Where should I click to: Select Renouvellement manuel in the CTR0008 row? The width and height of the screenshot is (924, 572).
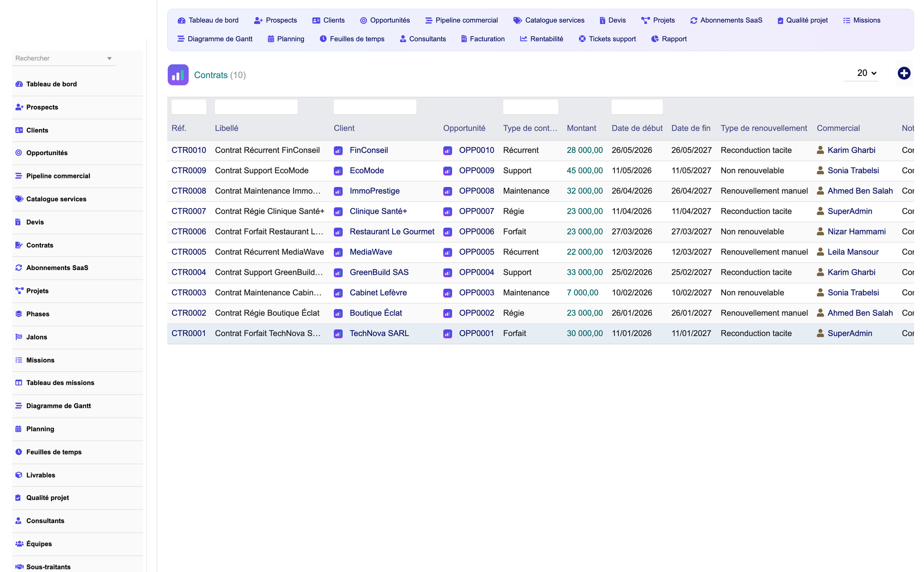pyautogui.click(x=764, y=191)
